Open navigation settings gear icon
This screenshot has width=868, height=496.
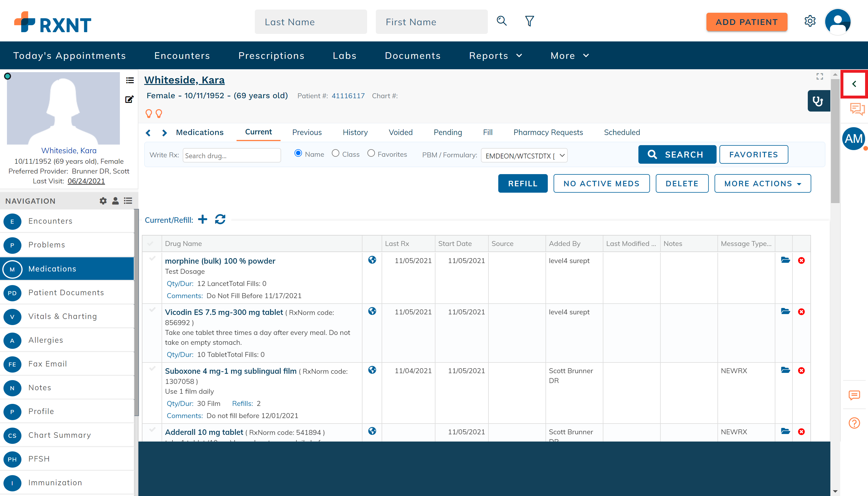[x=103, y=201]
